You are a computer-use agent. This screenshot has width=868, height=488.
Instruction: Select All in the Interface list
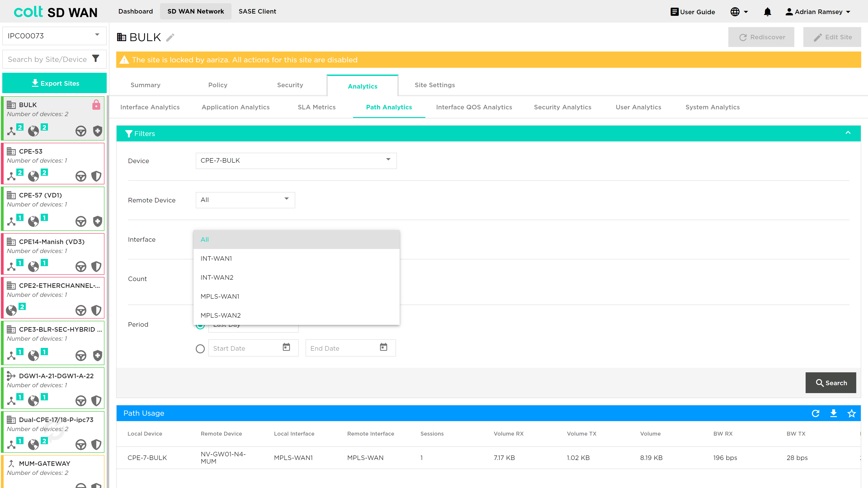click(296, 239)
